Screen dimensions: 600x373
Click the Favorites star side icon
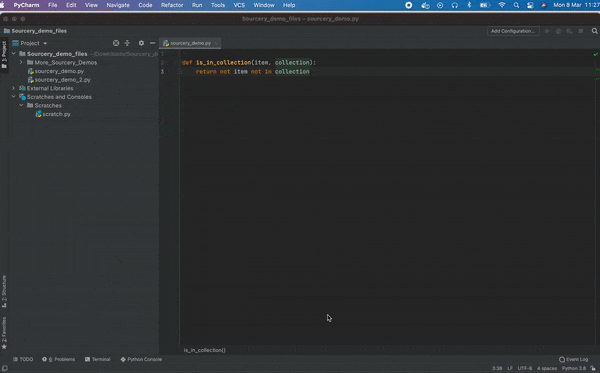pyautogui.click(x=4, y=347)
